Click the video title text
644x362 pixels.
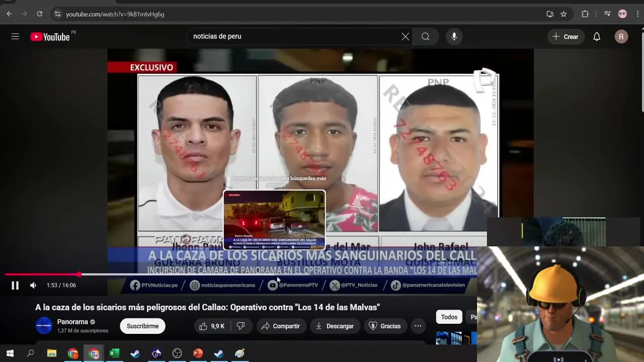(x=207, y=307)
